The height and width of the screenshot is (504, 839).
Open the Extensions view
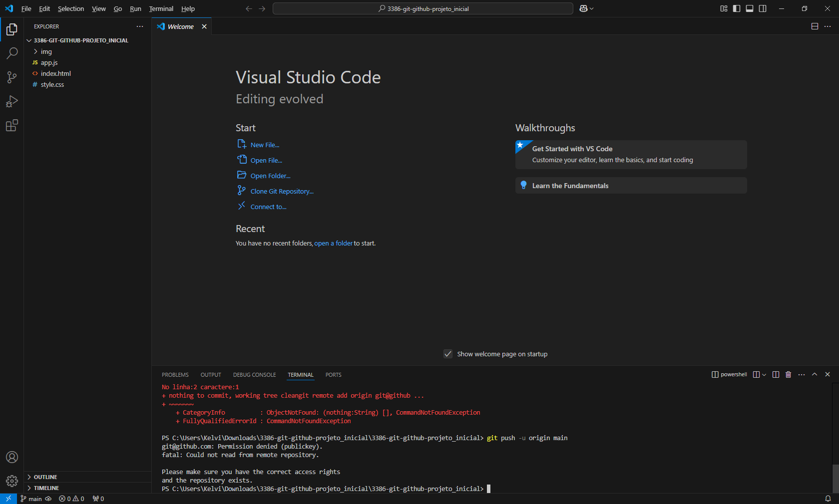(12, 125)
